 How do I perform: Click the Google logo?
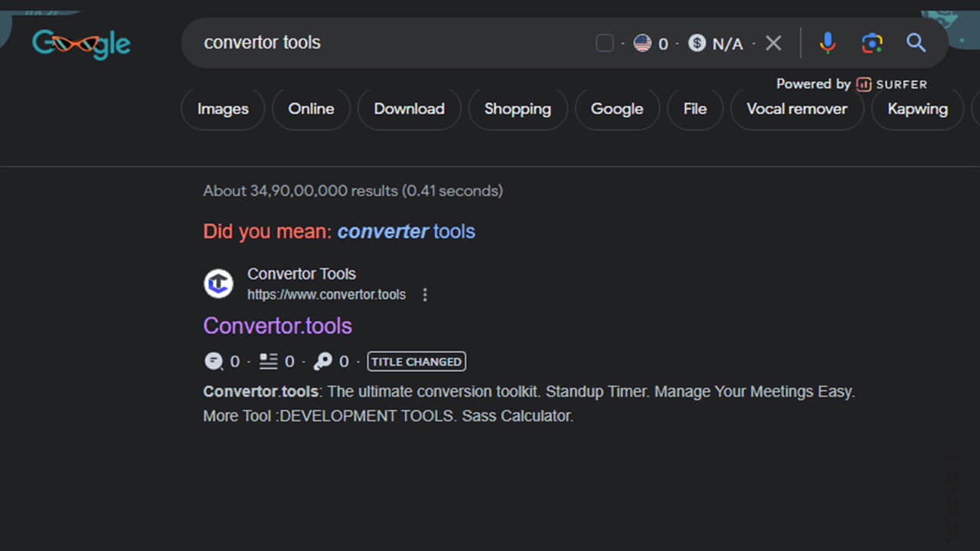pyautogui.click(x=81, y=44)
